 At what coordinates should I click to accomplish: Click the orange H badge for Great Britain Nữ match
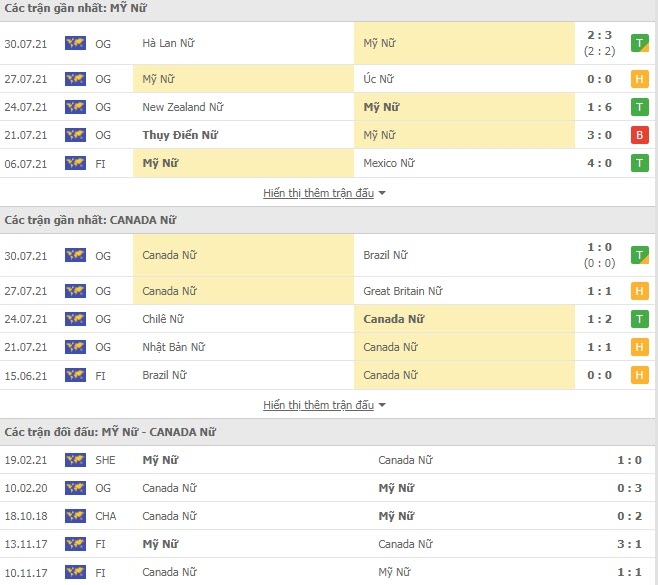pos(640,291)
